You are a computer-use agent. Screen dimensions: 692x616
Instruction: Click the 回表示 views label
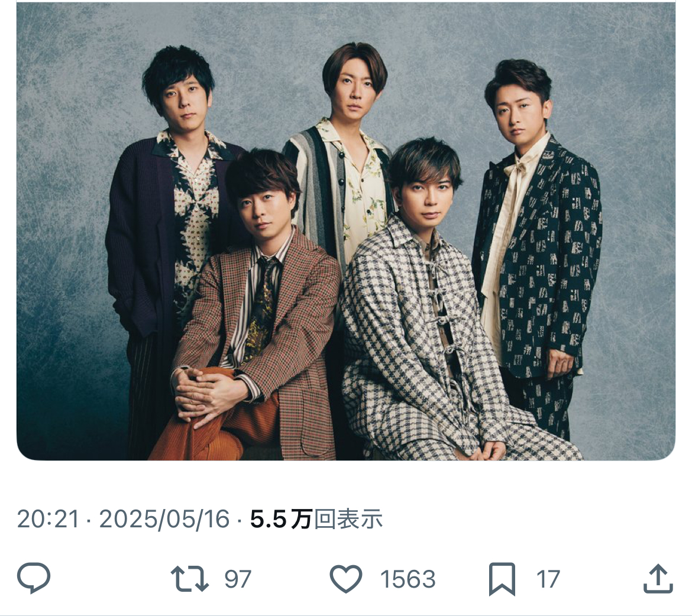point(348,518)
